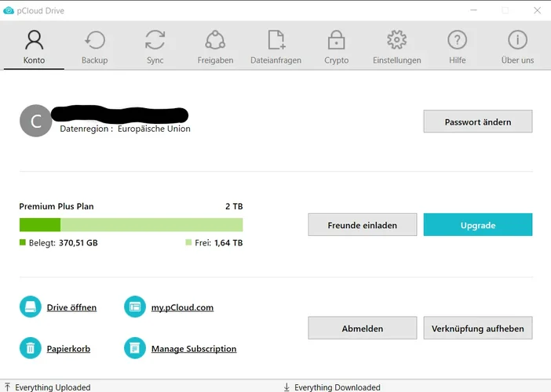Click the Passwort ändern button

tap(478, 122)
